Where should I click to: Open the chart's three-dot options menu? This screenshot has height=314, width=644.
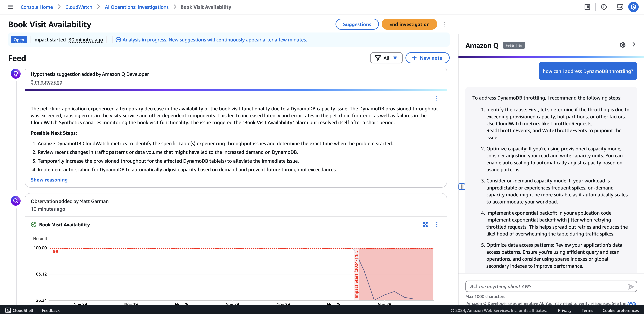tap(437, 224)
